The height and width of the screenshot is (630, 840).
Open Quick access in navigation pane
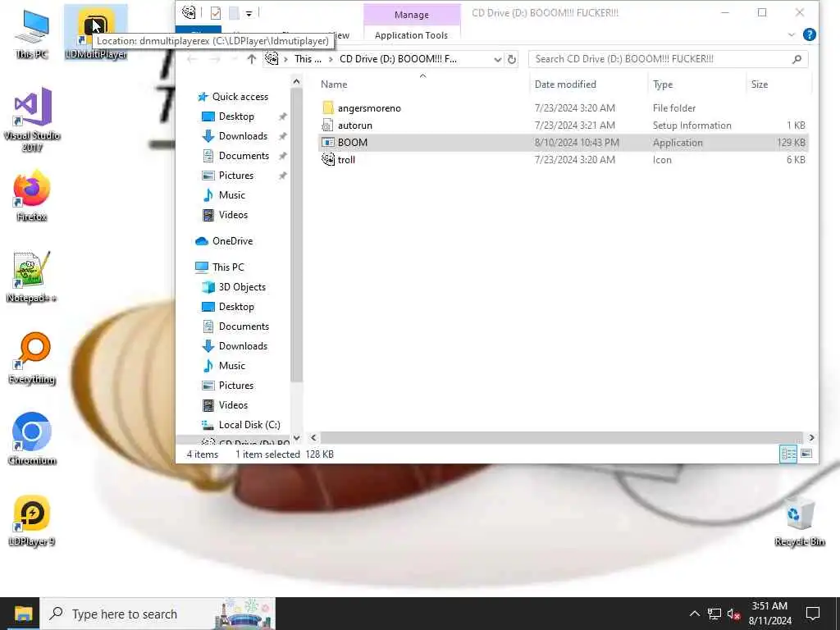(240, 97)
